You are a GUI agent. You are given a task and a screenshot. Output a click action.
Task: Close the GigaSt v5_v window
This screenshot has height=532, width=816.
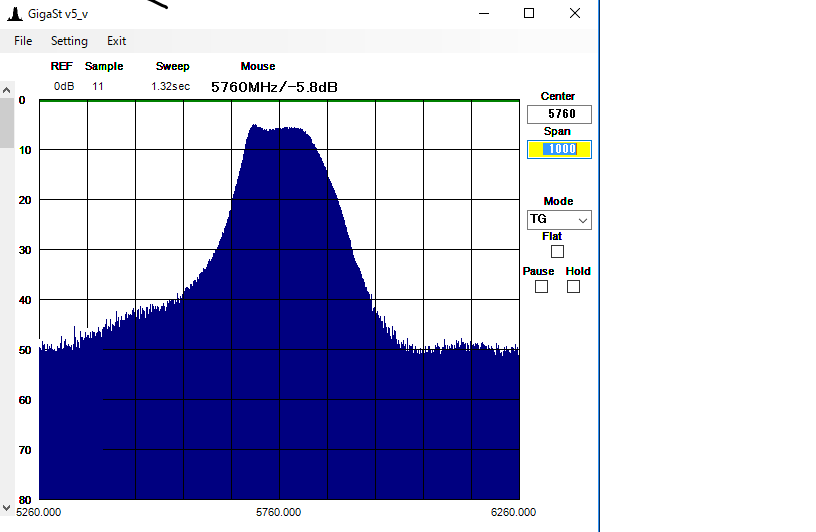click(574, 14)
